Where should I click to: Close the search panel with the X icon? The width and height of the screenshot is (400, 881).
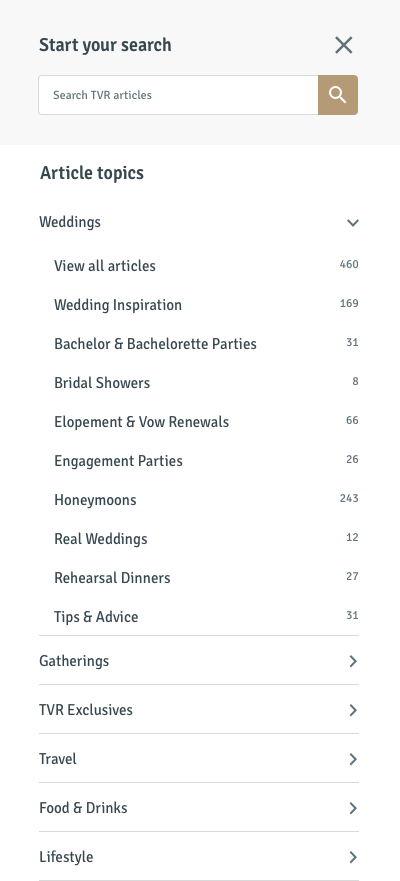coord(343,45)
